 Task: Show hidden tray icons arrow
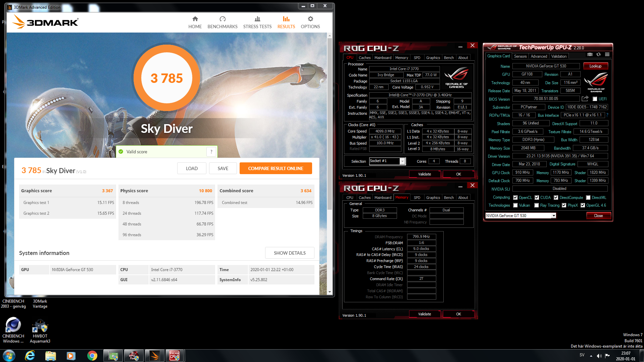point(591,356)
